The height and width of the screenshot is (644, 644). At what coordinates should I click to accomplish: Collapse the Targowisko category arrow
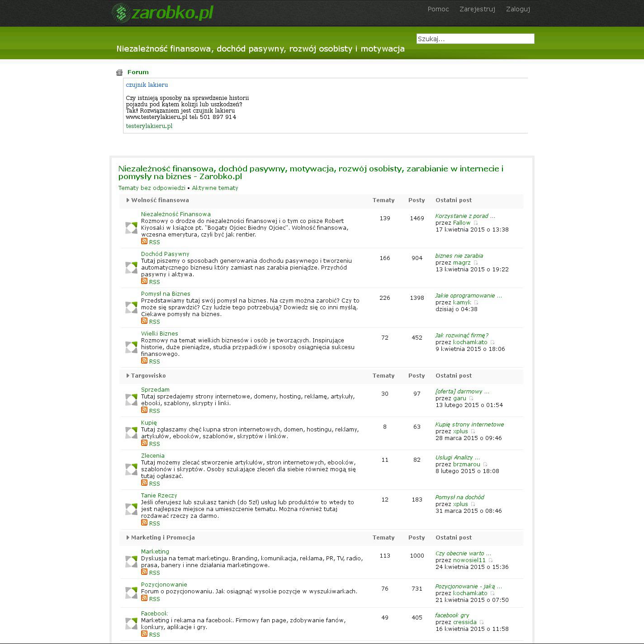pyautogui.click(x=128, y=376)
